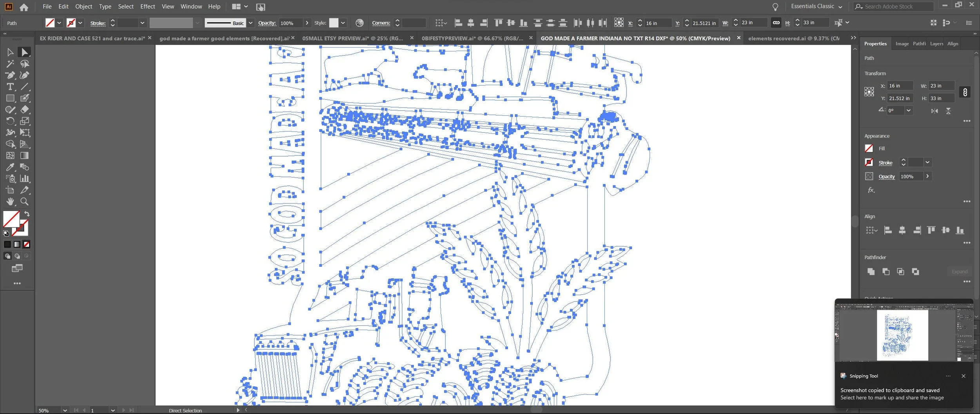The image size is (980, 414).
Task: Click the Recolor Artwork icon
Action: click(359, 23)
